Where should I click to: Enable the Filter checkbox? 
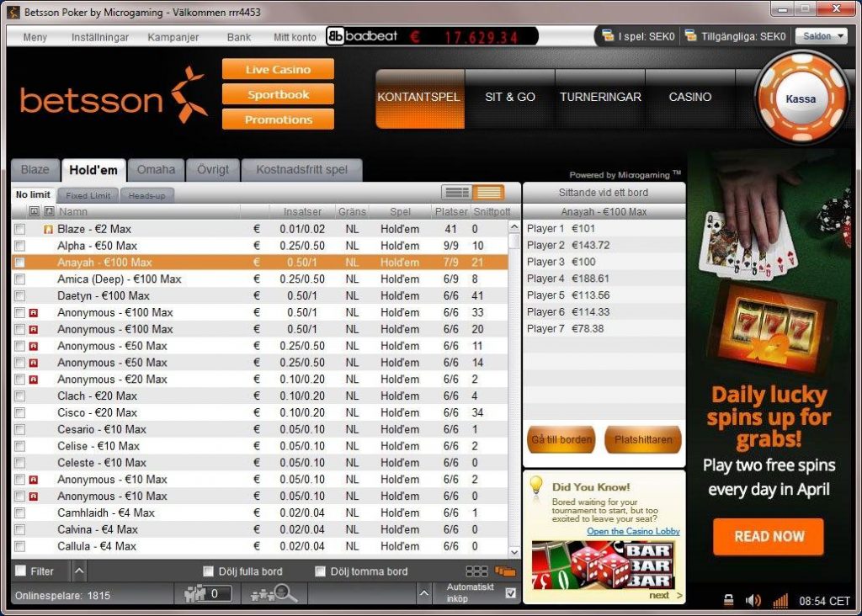[21, 571]
